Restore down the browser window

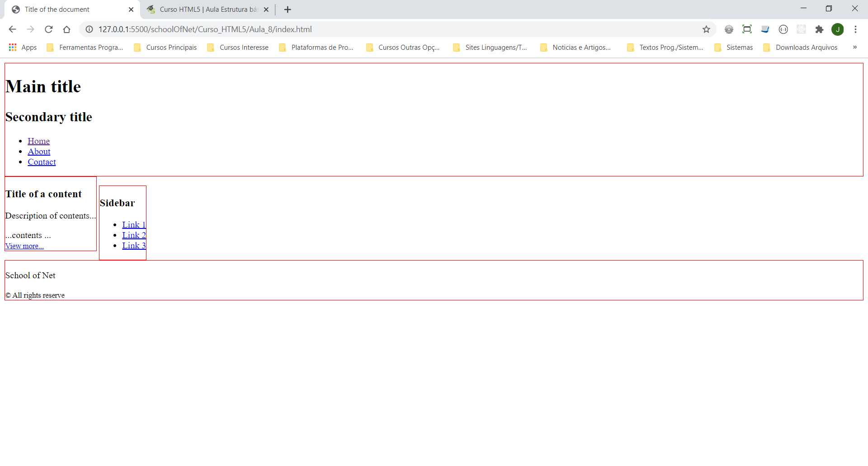[x=829, y=9]
